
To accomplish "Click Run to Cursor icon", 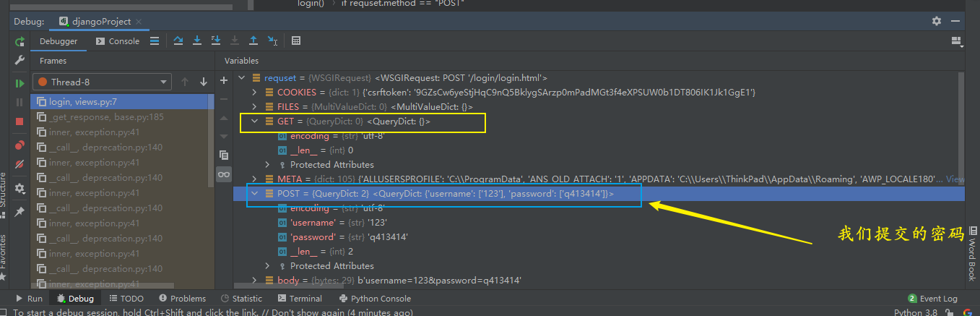I will (x=272, y=41).
